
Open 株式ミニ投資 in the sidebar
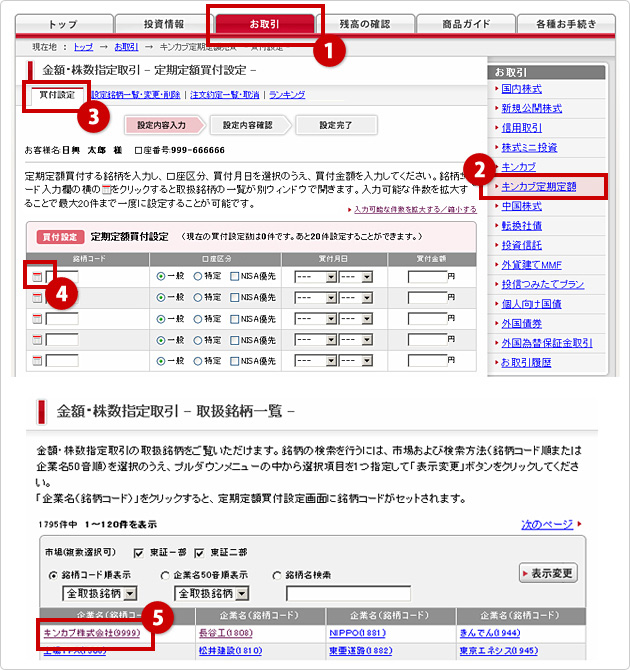[529, 148]
